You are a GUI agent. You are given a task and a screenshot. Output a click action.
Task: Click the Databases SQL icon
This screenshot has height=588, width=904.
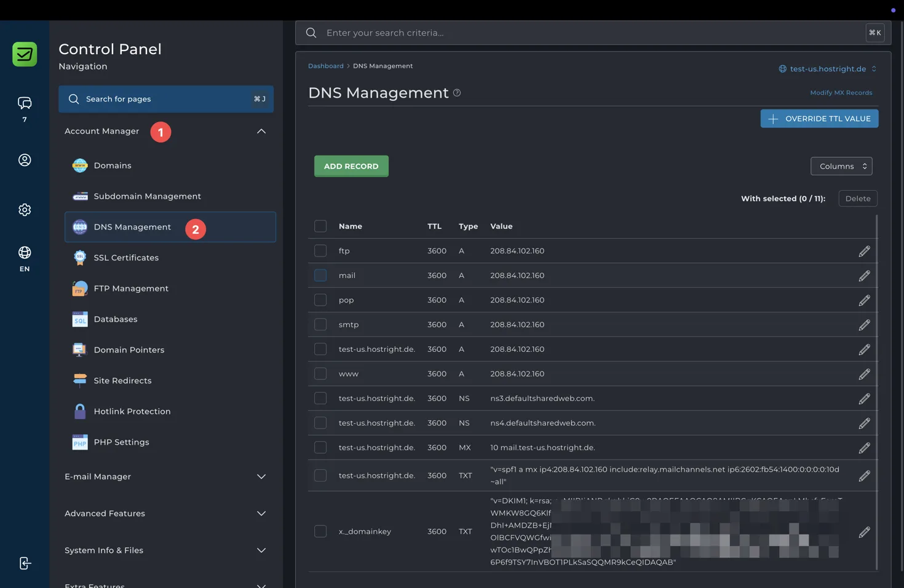pos(80,319)
